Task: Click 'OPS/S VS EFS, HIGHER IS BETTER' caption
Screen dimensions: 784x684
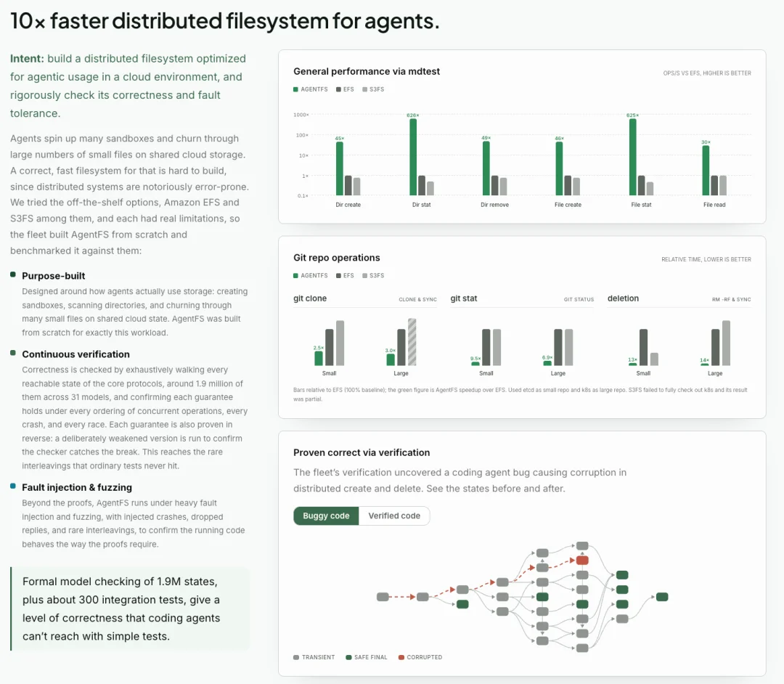Action: point(707,73)
